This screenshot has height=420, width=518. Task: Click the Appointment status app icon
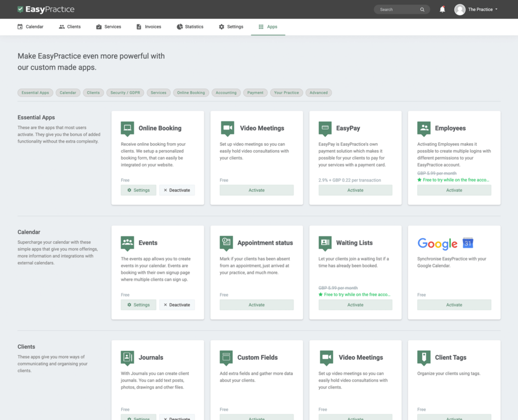click(226, 243)
